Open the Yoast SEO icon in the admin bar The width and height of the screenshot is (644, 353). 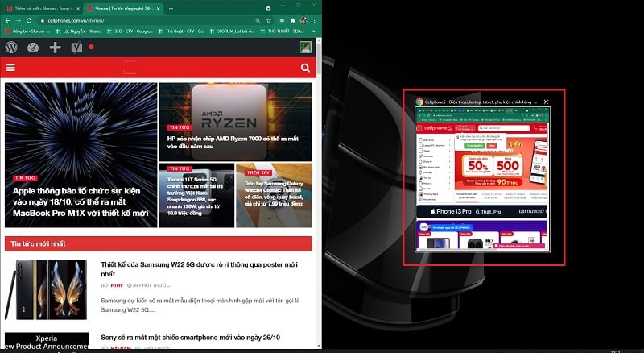point(76,48)
